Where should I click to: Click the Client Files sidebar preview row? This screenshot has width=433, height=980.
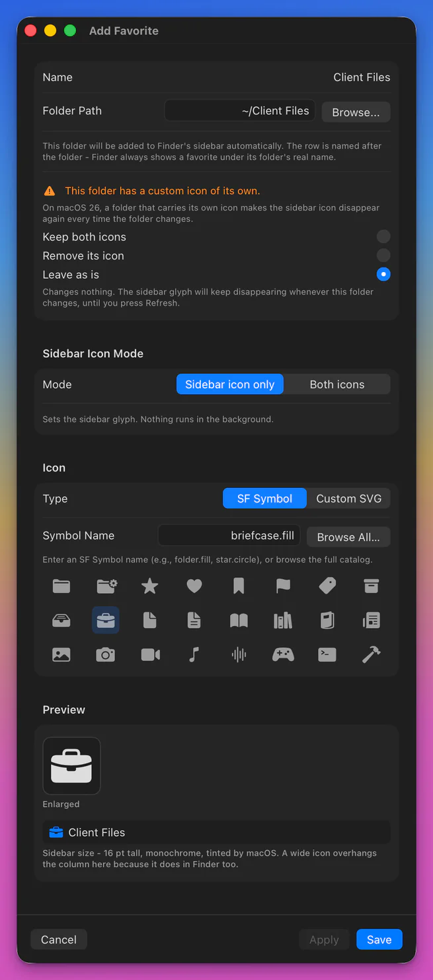(216, 832)
